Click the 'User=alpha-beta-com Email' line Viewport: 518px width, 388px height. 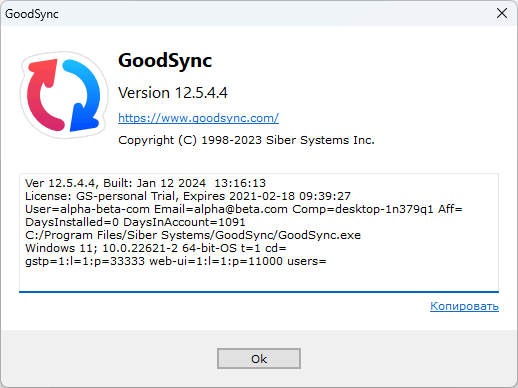[244, 209]
